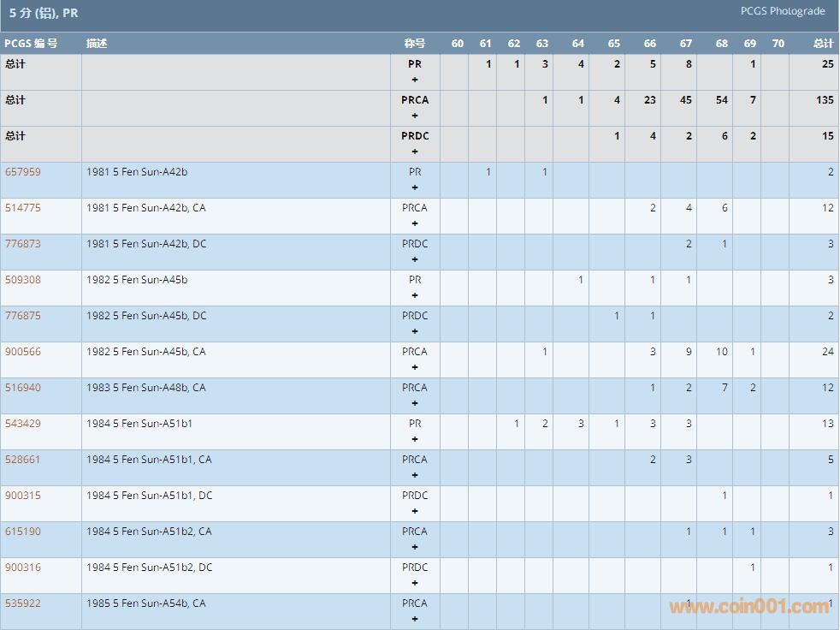Open PCGS number 514775 link
This screenshot has width=840, height=630.
[x=22, y=208]
